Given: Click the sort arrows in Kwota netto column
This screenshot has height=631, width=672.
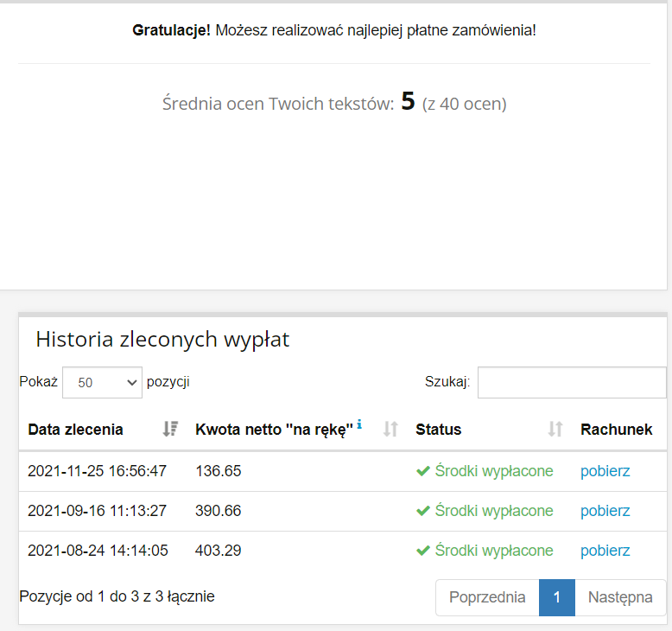Looking at the screenshot, I should pos(390,429).
